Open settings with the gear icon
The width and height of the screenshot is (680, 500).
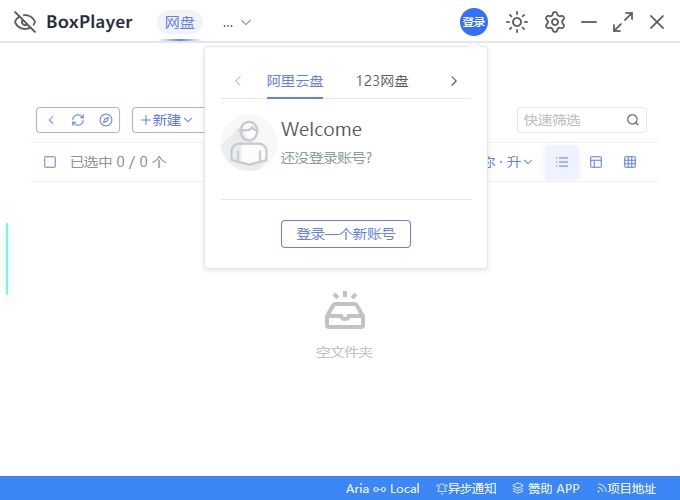pyautogui.click(x=555, y=22)
